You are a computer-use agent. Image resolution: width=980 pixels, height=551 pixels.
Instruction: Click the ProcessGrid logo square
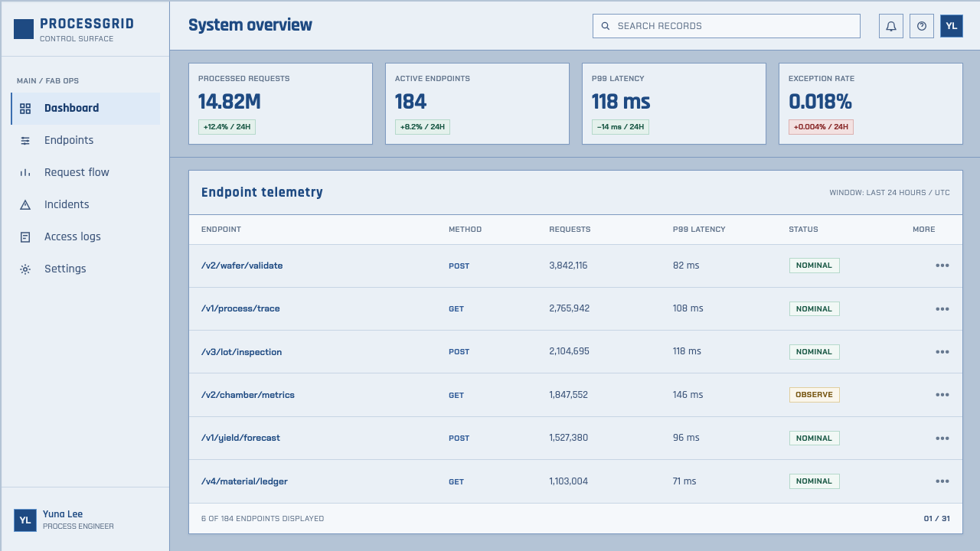click(x=24, y=29)
